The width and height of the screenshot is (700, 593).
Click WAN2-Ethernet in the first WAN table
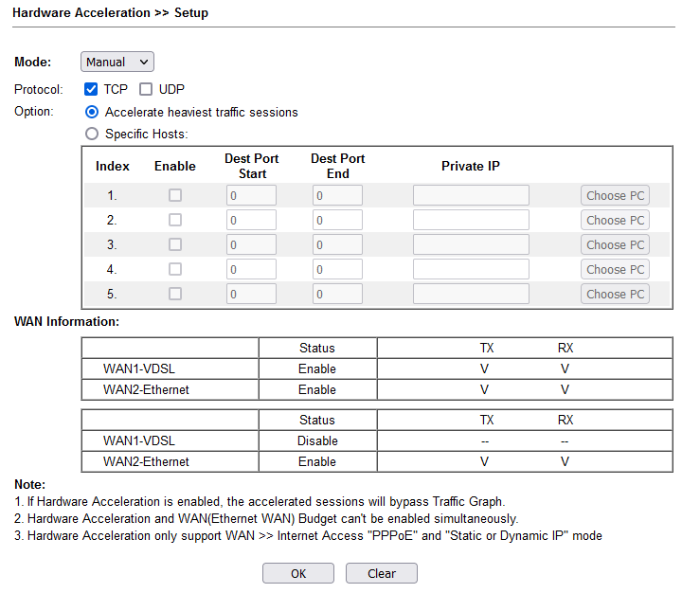[146, 389]
